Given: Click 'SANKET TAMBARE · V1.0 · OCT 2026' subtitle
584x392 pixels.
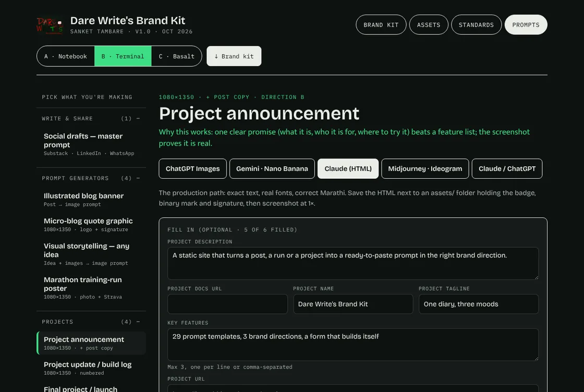Looking at the screenshot, I should (x=131, y=32).
